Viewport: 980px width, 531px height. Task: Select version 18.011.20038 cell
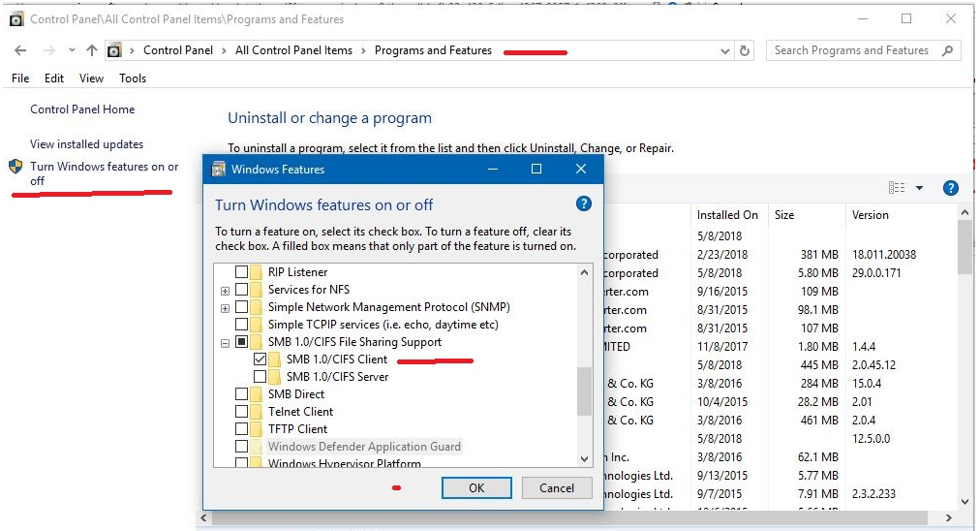pyautogui.click(x=884, y=255)
